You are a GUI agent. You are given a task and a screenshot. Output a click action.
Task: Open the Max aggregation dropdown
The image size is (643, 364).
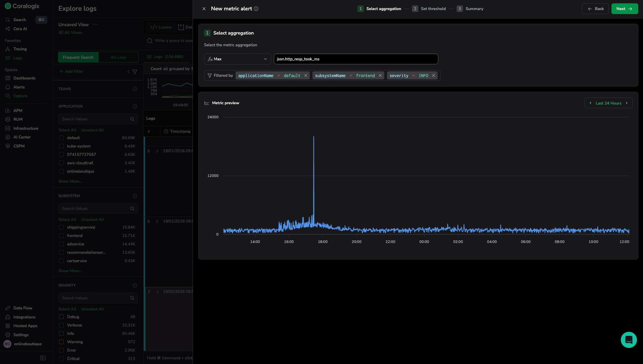coord(237,59)
